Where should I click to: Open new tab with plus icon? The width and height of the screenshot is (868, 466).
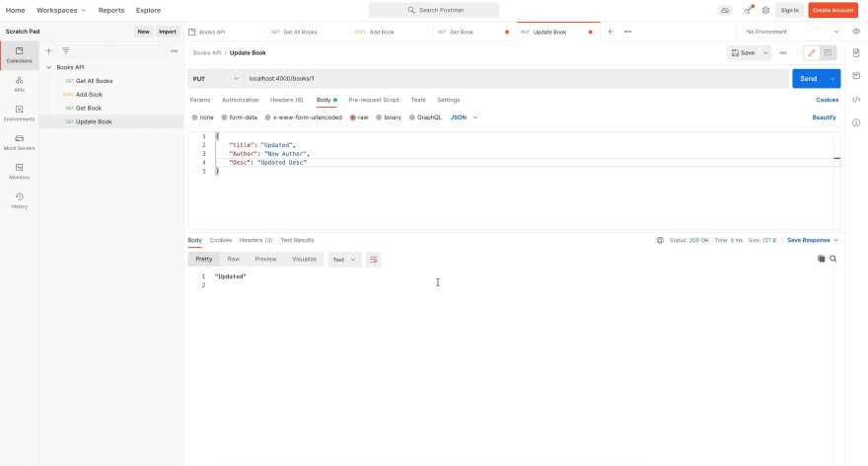[610, 32]
